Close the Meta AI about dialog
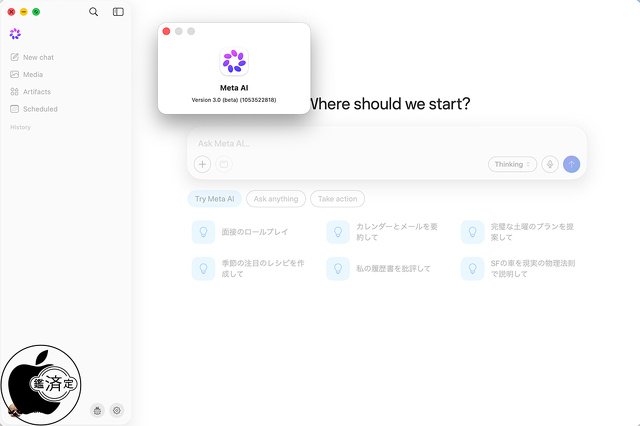Viewport: 640px width, 426px height. (x=167, y=31)
